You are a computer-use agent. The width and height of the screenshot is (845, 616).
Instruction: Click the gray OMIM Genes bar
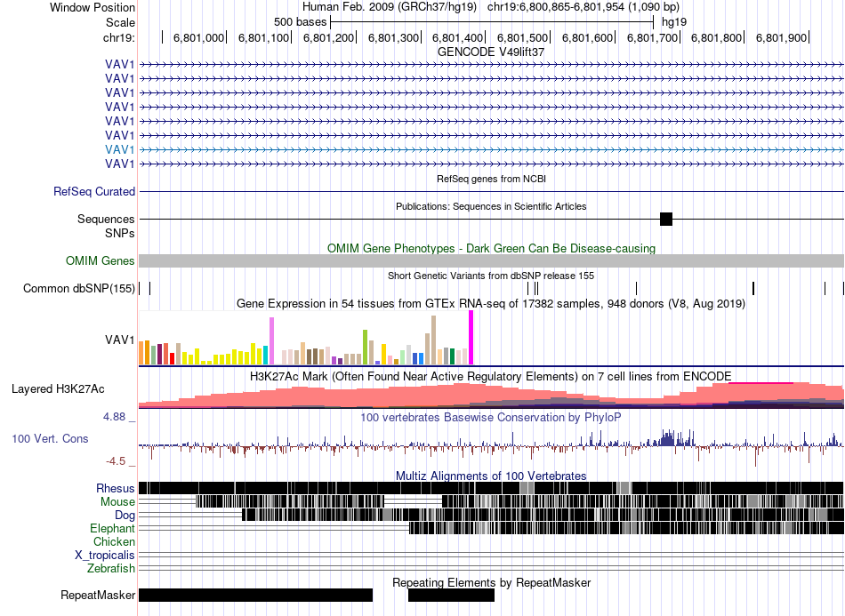pos(492,261)
